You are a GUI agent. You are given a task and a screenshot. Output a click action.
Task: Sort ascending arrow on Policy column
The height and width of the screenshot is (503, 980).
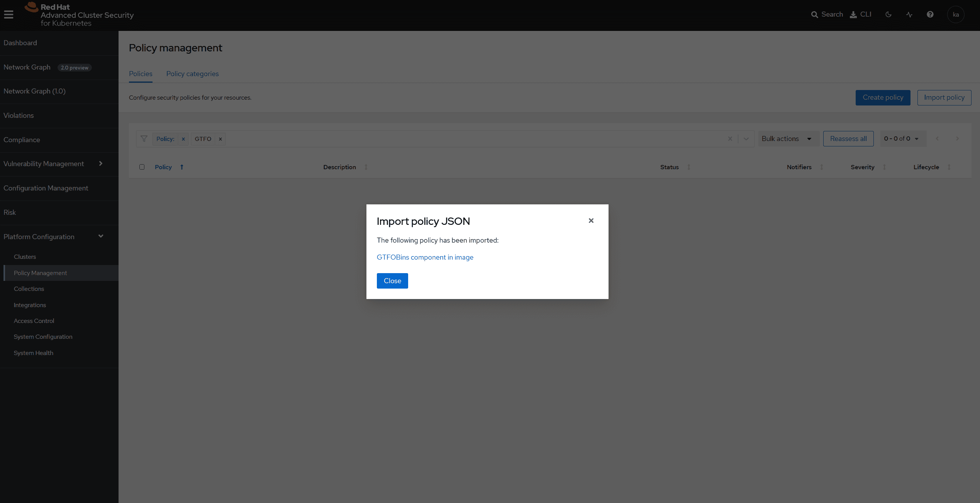coord(182,167)
